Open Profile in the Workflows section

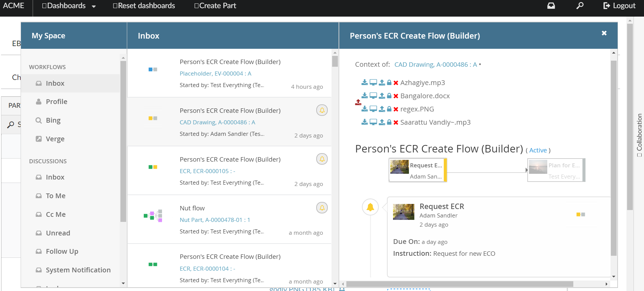tap(56, 102)
